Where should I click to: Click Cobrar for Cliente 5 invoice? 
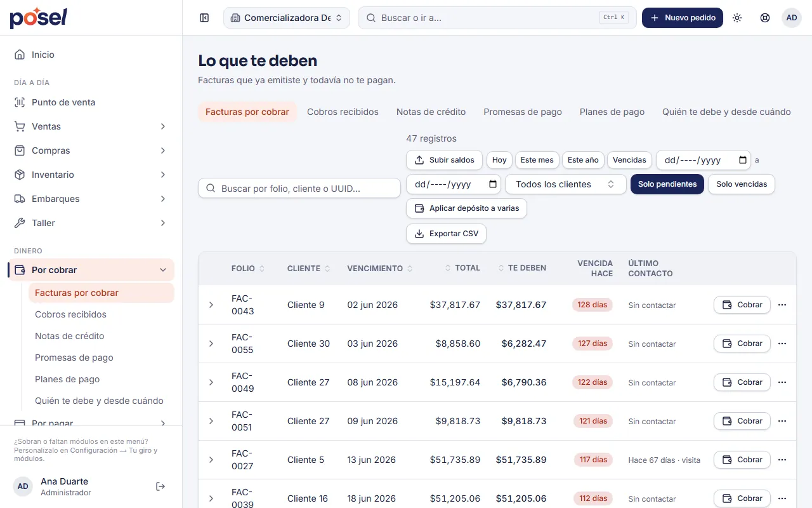[x=742, y=460]
